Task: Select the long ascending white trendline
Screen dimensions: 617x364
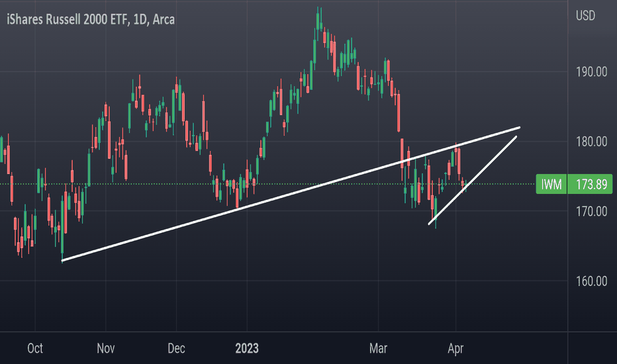Action: [x=291, y=194]
